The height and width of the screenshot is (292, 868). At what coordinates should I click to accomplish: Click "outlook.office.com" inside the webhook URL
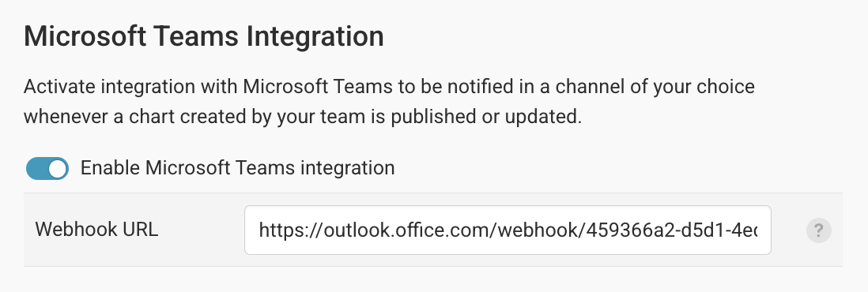(401, 230)
